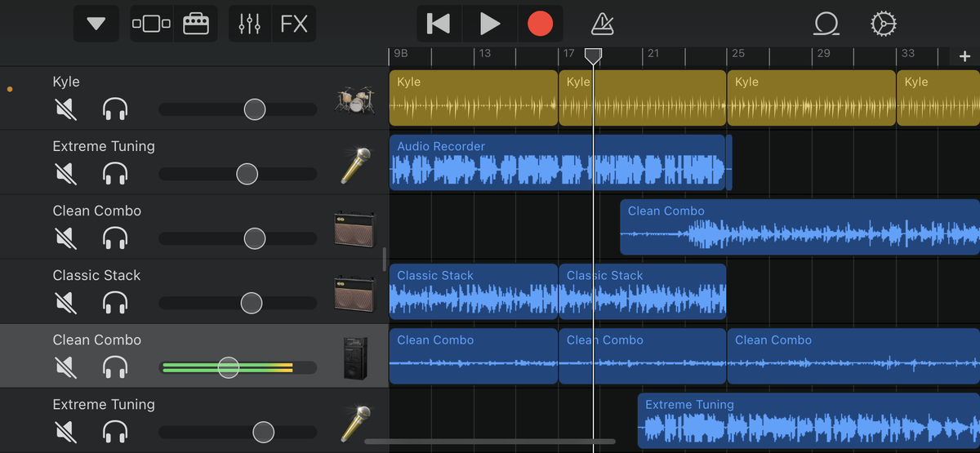Screen dimensions: 980x453
Task: Click volume knob of last Extreme Tuning track
Action: (x=263, y=432)
